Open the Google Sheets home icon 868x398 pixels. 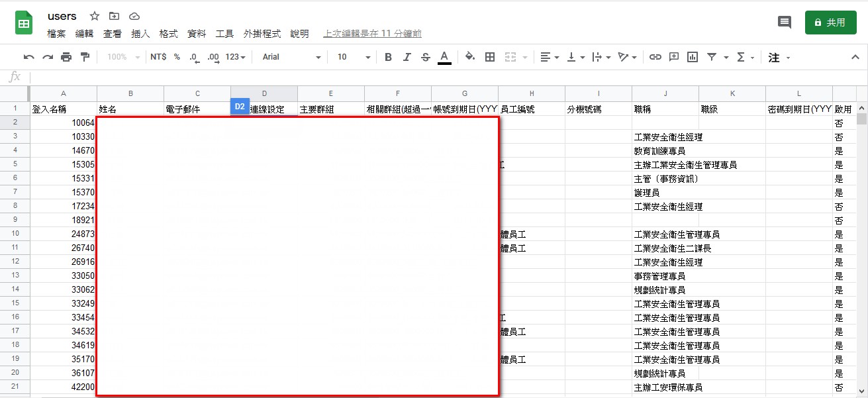[24, 24]
